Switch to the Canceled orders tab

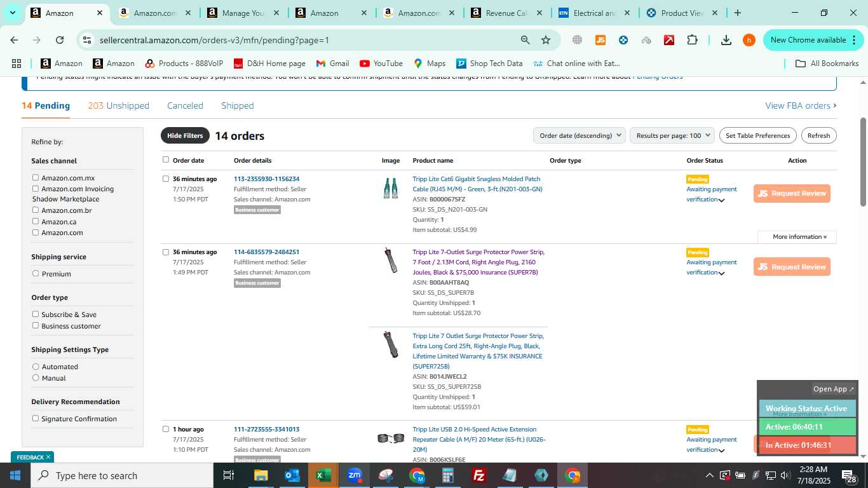pyautogui.click(x=185, y=105)
